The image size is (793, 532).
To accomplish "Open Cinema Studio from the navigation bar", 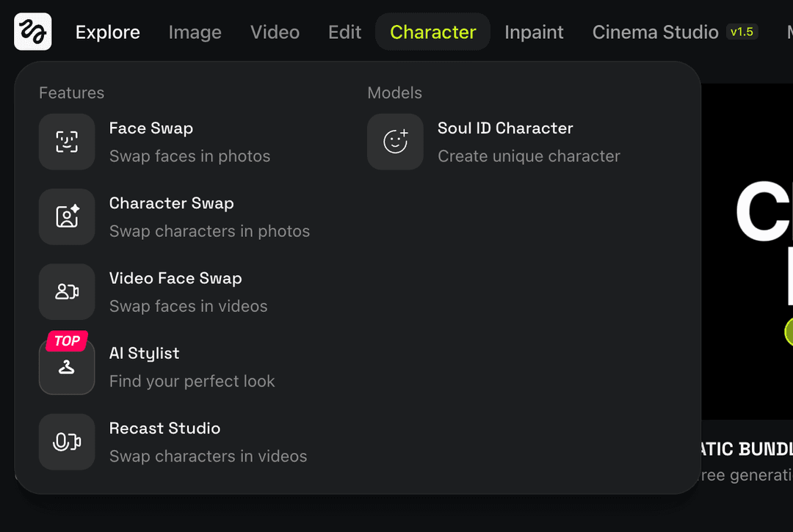I will coord(655,32).
